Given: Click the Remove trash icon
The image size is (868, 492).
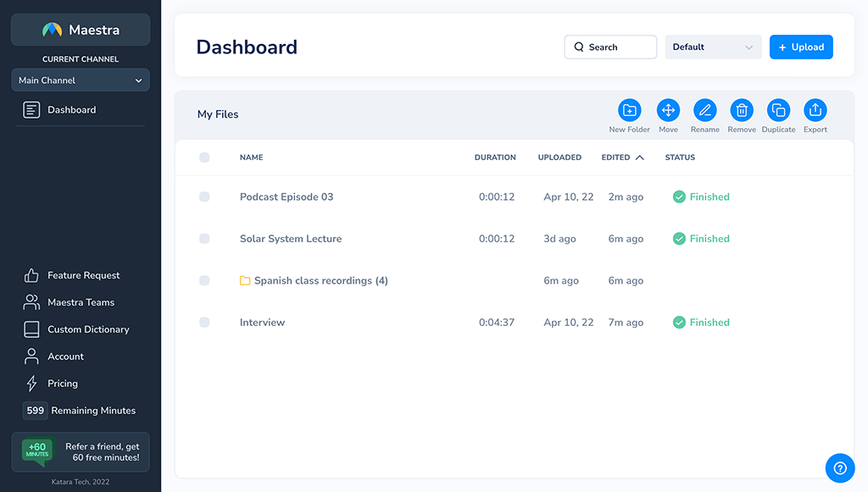Looking at the screenshot, I should pyautogui.click(x=741, y=110).
